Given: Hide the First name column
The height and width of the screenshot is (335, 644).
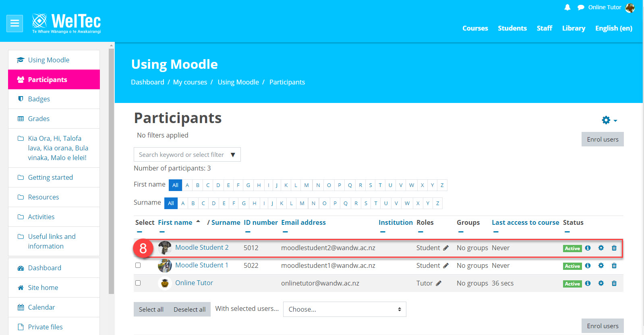Looking at the screenshot, I should pyautogui.click(x=162, y=232).
